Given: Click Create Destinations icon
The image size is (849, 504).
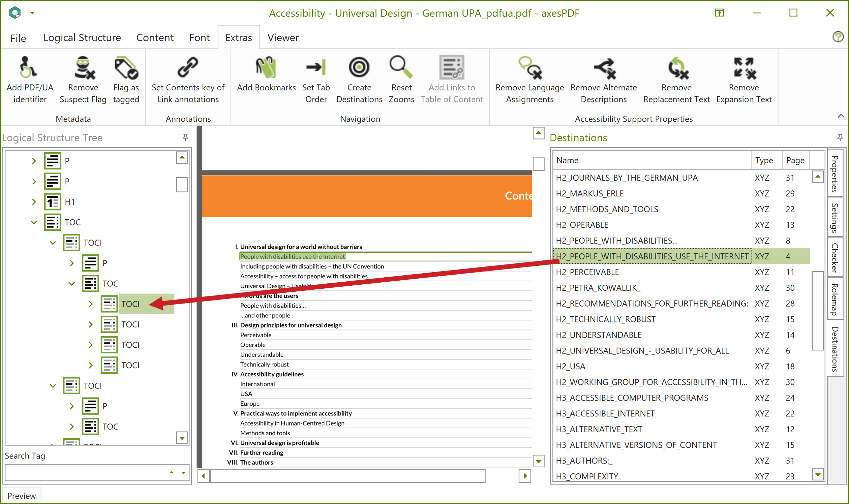Looking at the screenshot, I should coord(359,67).
